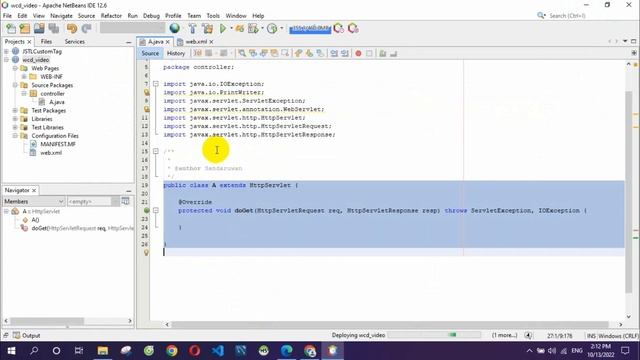Click the Navigator filter empty combo box
This screenshot has width=640, height=360.
click(x=93, y=201)
